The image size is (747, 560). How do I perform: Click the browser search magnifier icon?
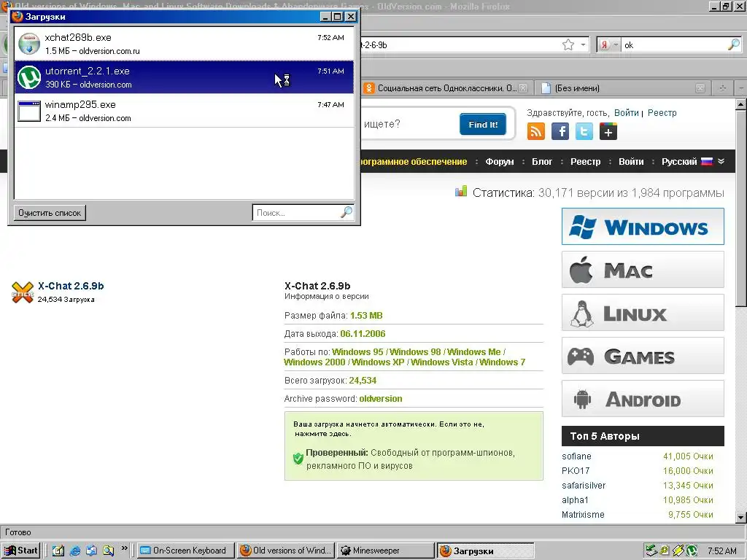point(734,44)
